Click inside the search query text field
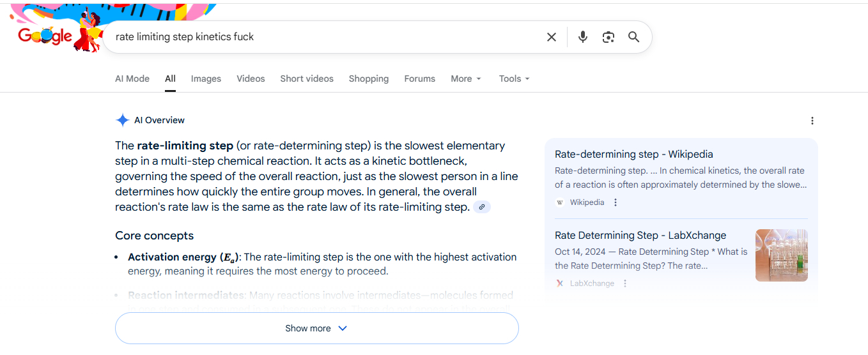This screenshot has width=868, height=355. [x=320, y=37]
